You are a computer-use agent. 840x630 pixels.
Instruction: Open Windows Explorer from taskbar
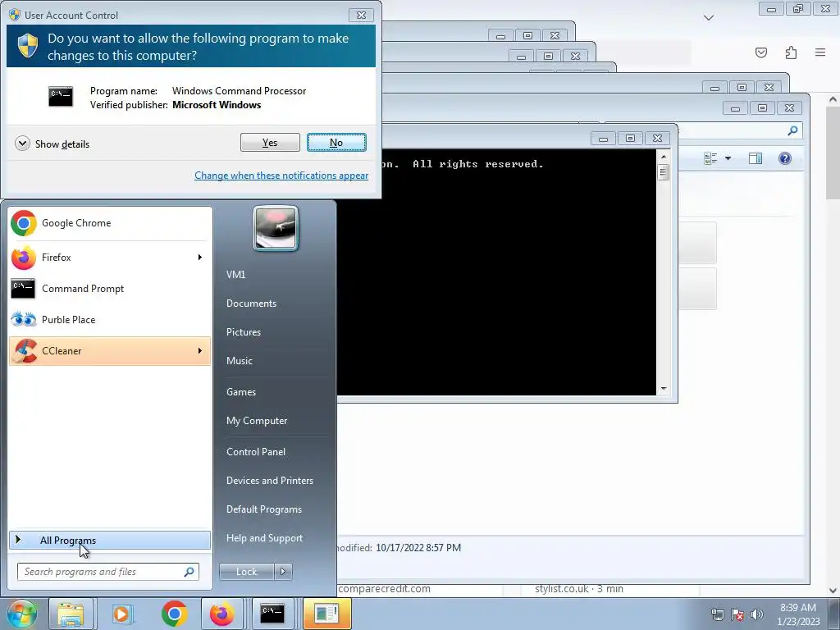pyautogui.click(x=71, y=614)
